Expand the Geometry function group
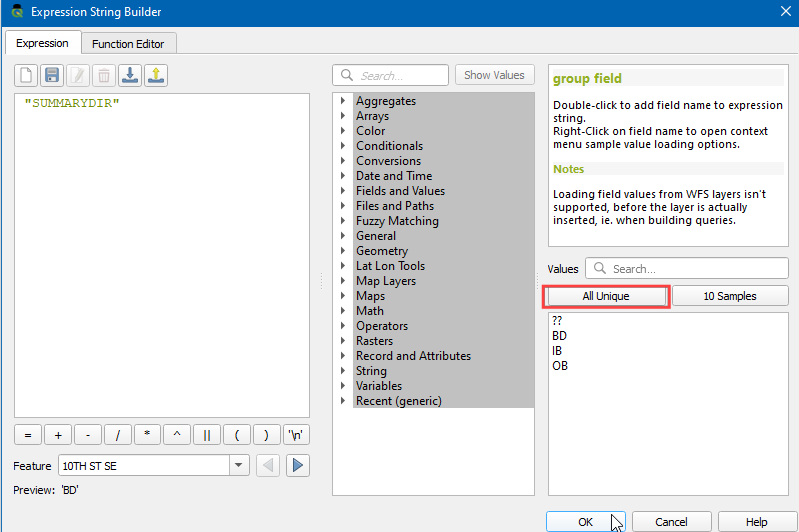The image size is (799, 532). tap(343, 251)
